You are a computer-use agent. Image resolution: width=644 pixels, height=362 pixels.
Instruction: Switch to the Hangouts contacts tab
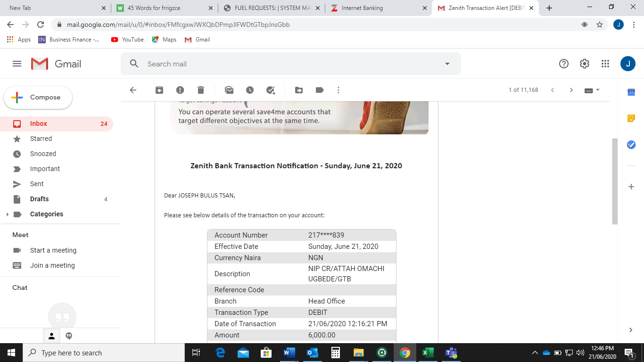pyautogui.click(x=52, y=336)
